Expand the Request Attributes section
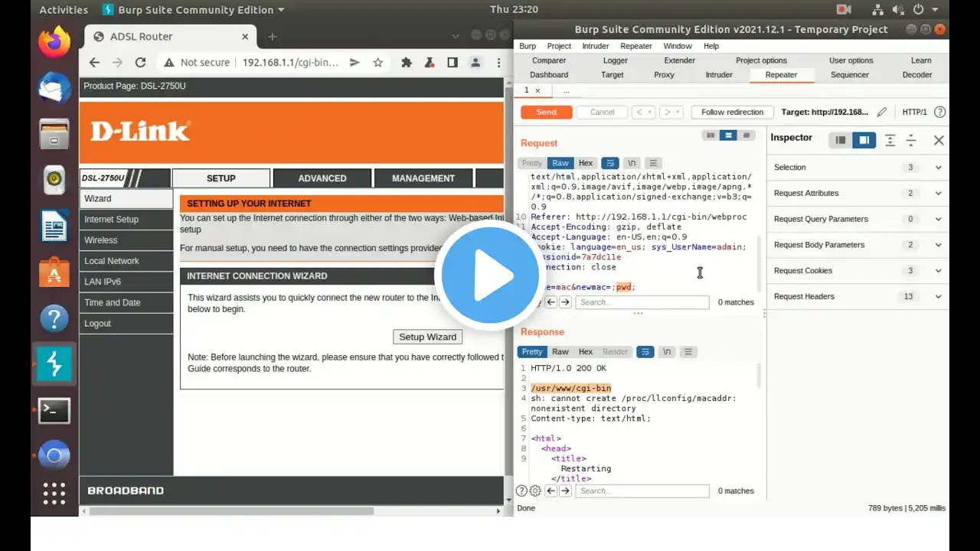Image resolution: width=980 pixels, height=551 pixels. tap(857, 193)
